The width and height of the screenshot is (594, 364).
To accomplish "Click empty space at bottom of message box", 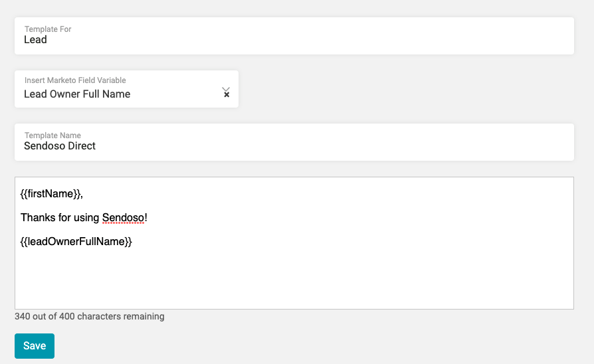I will (294, 292).
